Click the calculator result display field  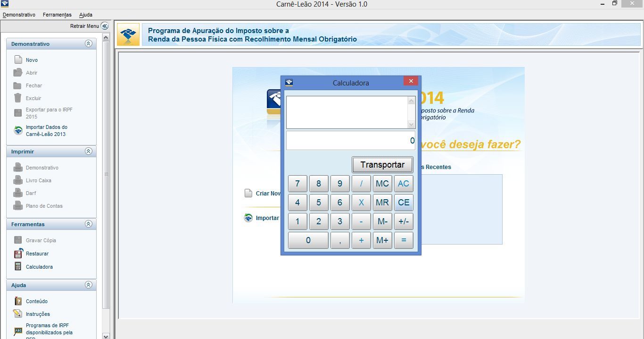tap(351, 141)
